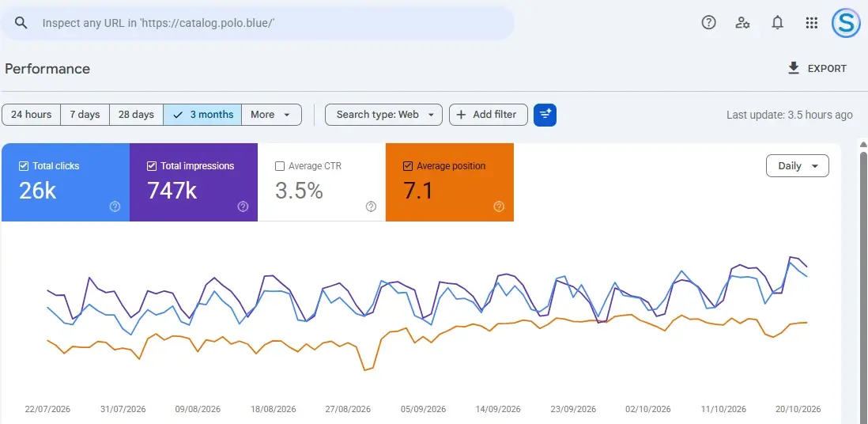Screen dimensions: 868x424
Task: Open the Search type: Web dropdown
Action: [x=383, y=115]
